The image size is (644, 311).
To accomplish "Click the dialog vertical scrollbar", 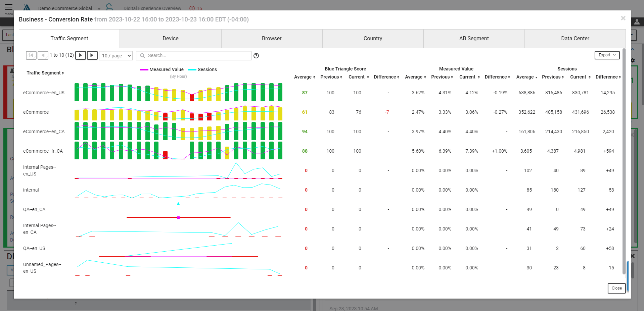I will click(624, 161).
